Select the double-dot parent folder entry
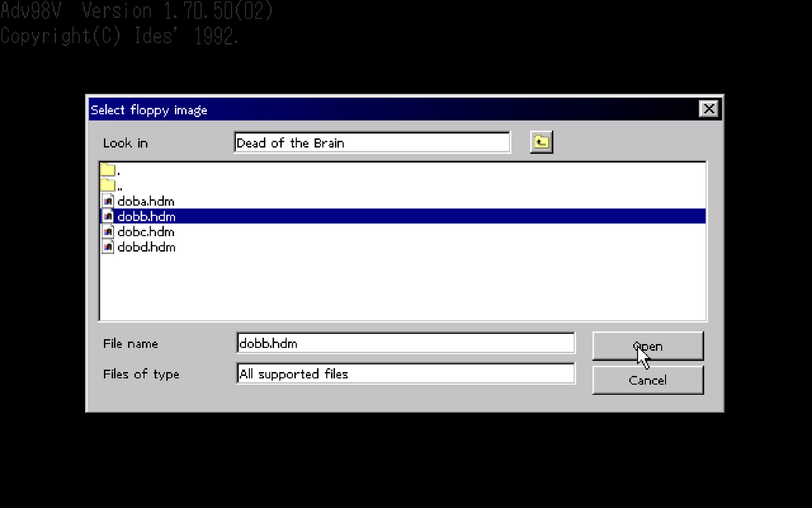The width and height of the screenshot is (812, 508). tap(403, 185)
